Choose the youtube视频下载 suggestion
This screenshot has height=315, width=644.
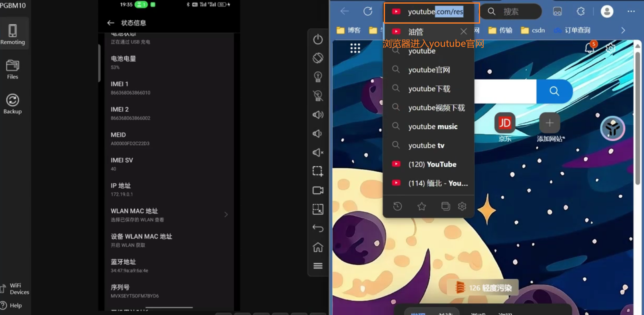pos(429,108)
